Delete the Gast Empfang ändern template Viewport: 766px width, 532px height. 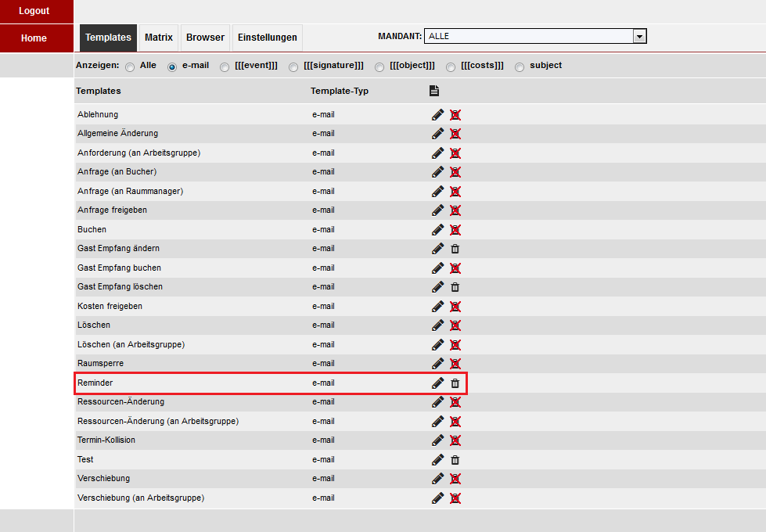tap(455, 249)
